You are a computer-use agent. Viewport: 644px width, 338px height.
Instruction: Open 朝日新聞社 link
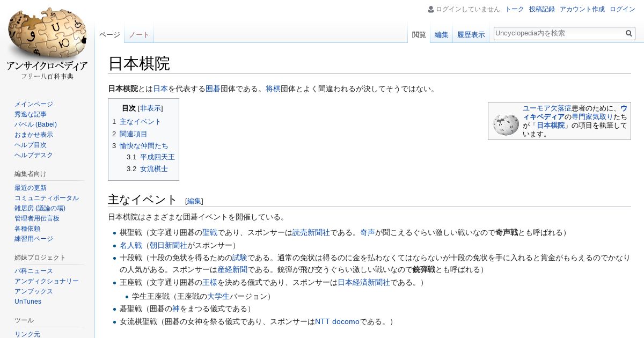pos(169,246)
